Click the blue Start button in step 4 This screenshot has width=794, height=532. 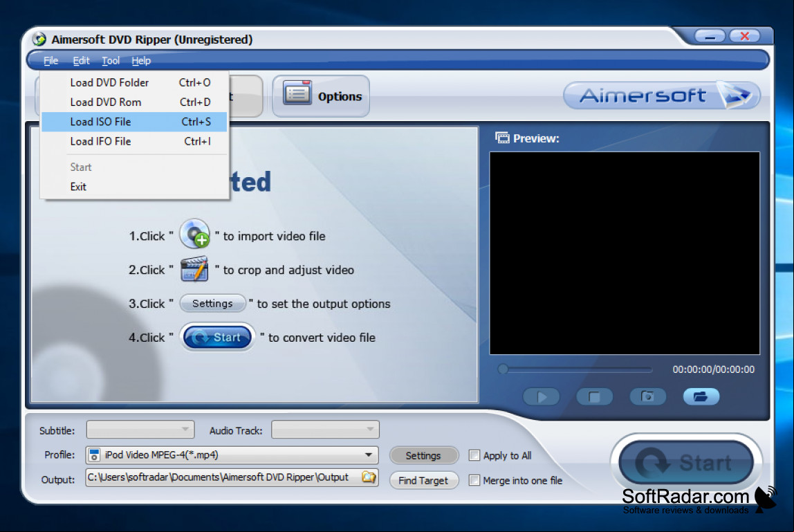tap(218, 337)
